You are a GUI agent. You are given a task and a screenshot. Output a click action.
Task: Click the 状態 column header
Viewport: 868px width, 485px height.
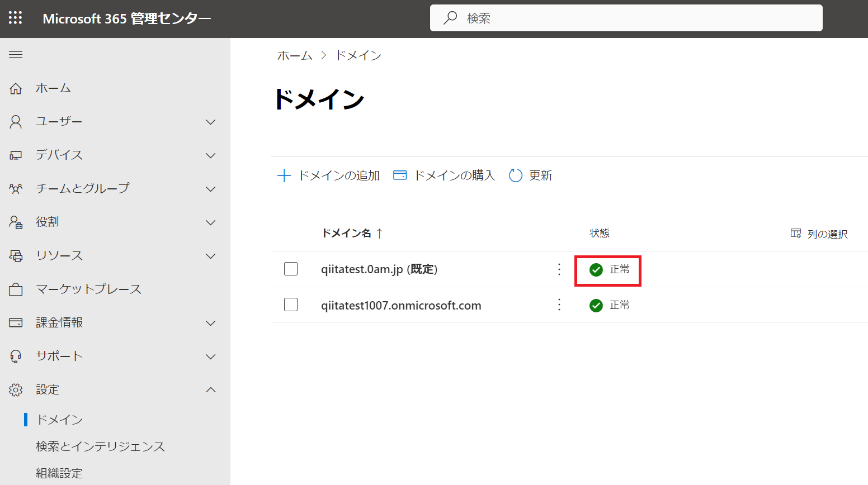pos(600,234)
